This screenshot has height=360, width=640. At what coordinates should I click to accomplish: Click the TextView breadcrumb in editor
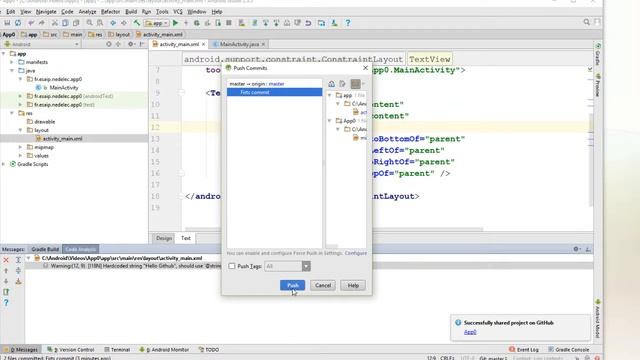tap(429, 59)
